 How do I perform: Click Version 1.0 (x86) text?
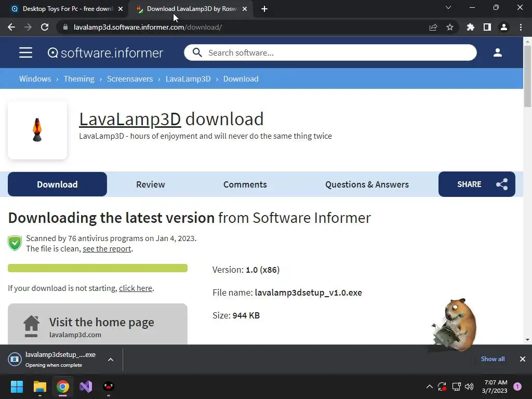(x=246, y=270)
